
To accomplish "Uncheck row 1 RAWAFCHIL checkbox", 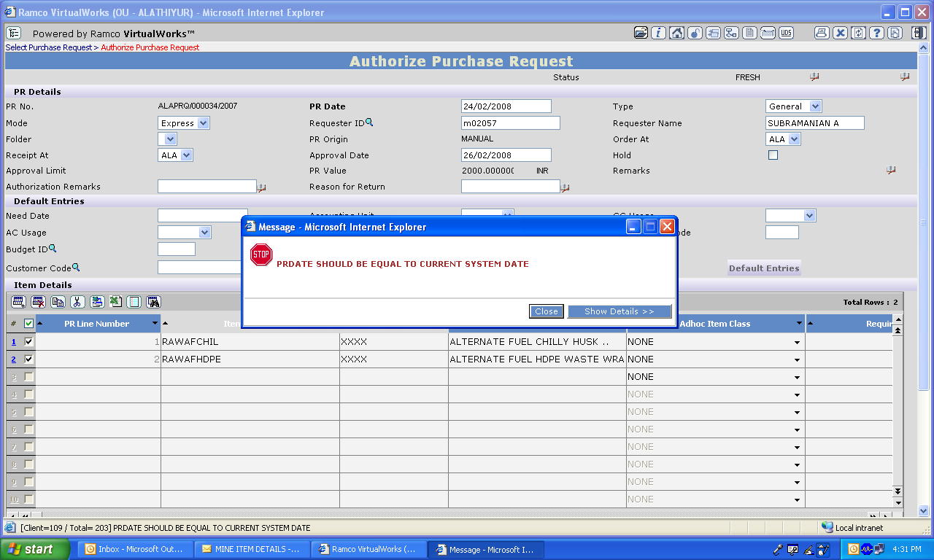I will click(x=28, y=341).
